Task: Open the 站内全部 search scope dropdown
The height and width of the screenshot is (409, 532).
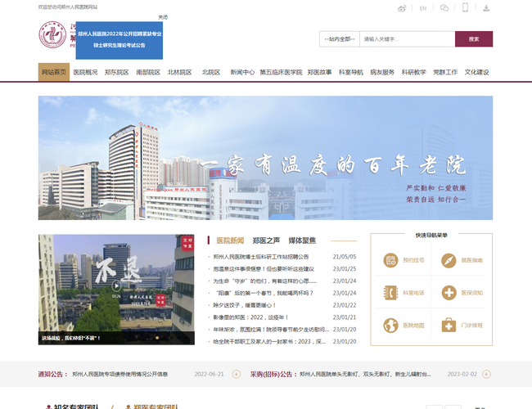Action: [x=340, y=39]
